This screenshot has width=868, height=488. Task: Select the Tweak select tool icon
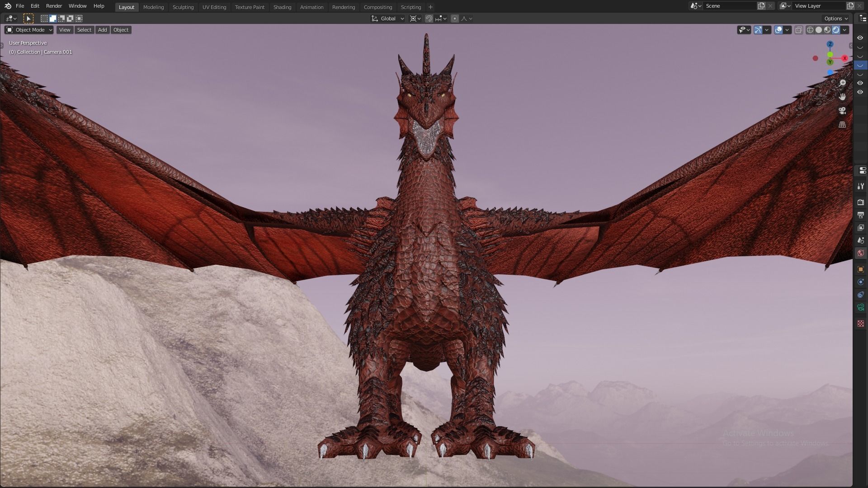pos(28,19)
